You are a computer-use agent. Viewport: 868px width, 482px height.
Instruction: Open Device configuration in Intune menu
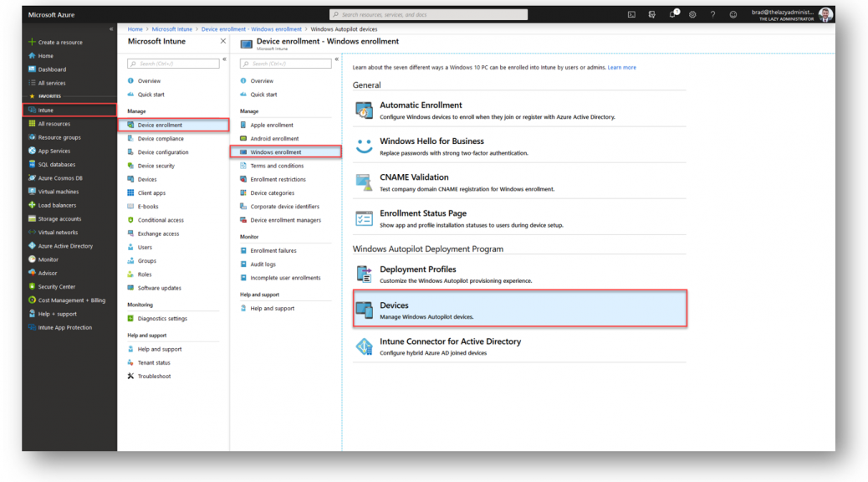tap(163, 152)
